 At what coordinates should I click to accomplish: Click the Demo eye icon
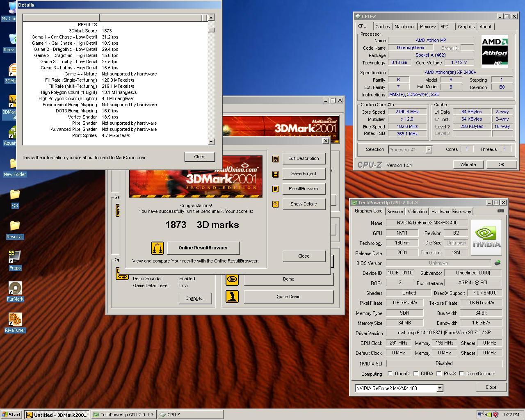pos(232,279)
